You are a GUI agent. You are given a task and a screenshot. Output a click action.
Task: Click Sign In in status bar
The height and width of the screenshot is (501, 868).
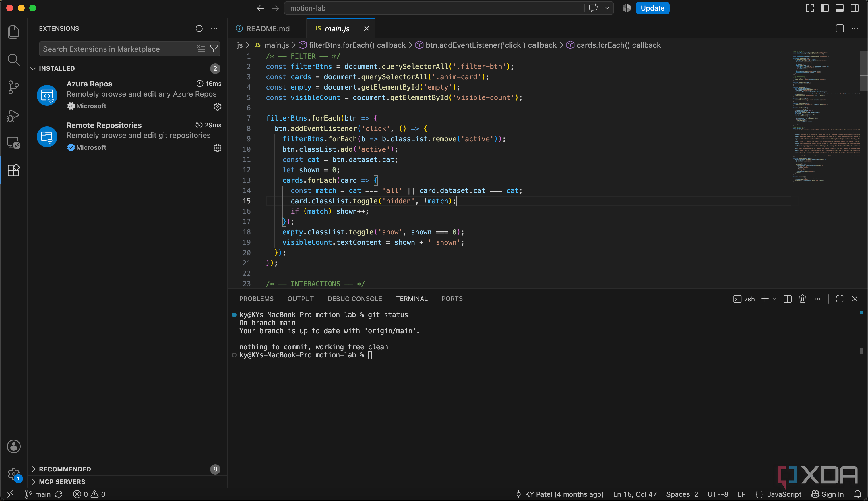tap(827, 494)
